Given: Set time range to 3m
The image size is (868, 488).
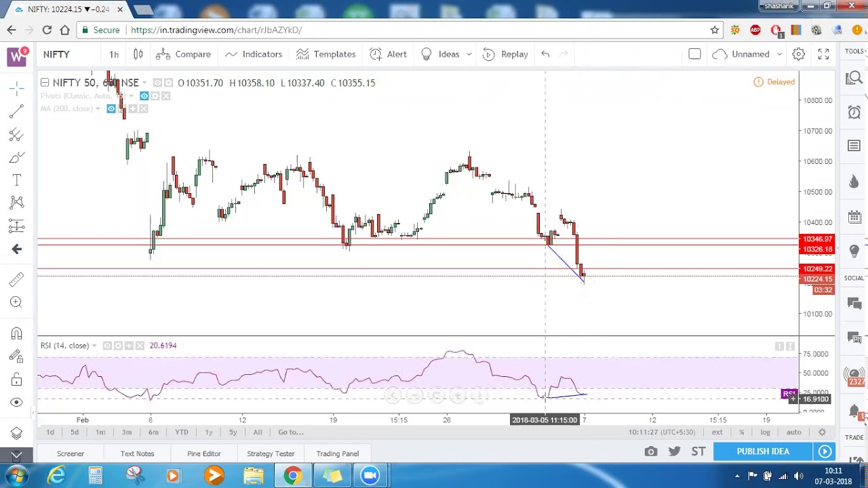Looking at the screenshot, I should click(x=127, y=432).
